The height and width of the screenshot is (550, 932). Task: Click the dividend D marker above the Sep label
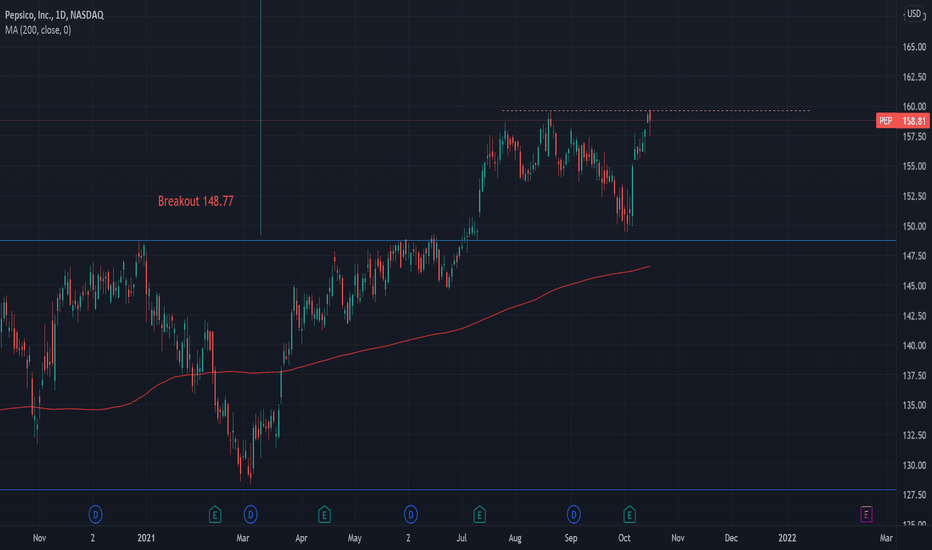[x=573, y=514]
